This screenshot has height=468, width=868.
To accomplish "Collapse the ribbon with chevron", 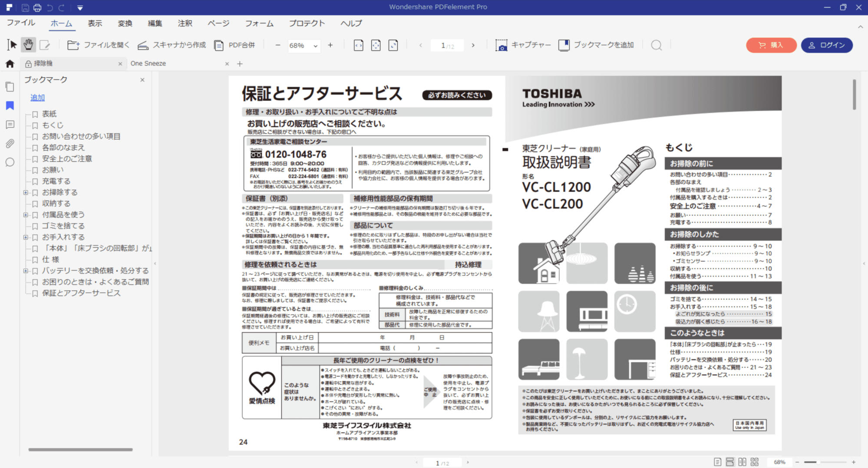I will pos(860,27).
